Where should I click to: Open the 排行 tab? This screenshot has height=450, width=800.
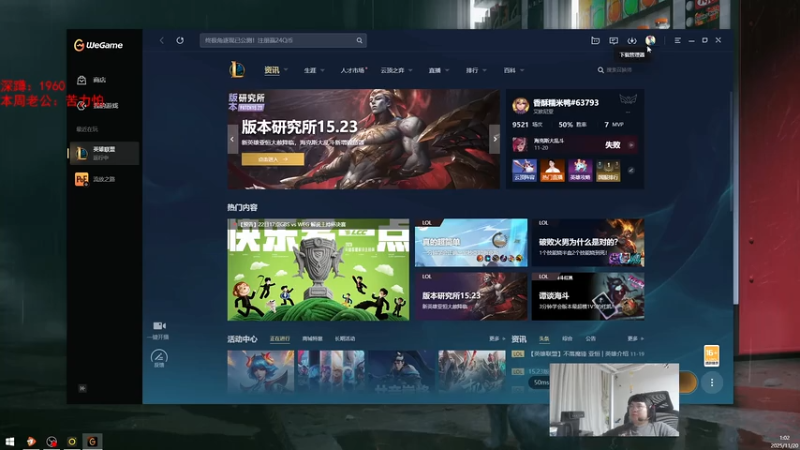pyautogui.click(x=472, y=70)
